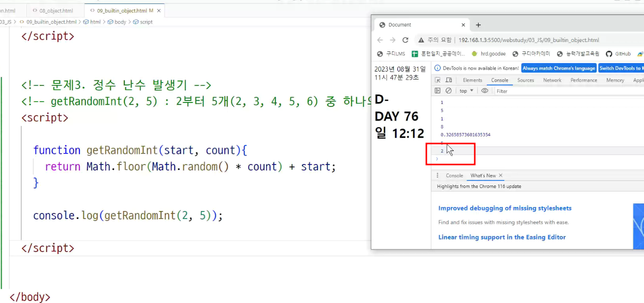The image size is (644, 303).
Task: Go back in the Chrome browser
Action: point(380,40)
